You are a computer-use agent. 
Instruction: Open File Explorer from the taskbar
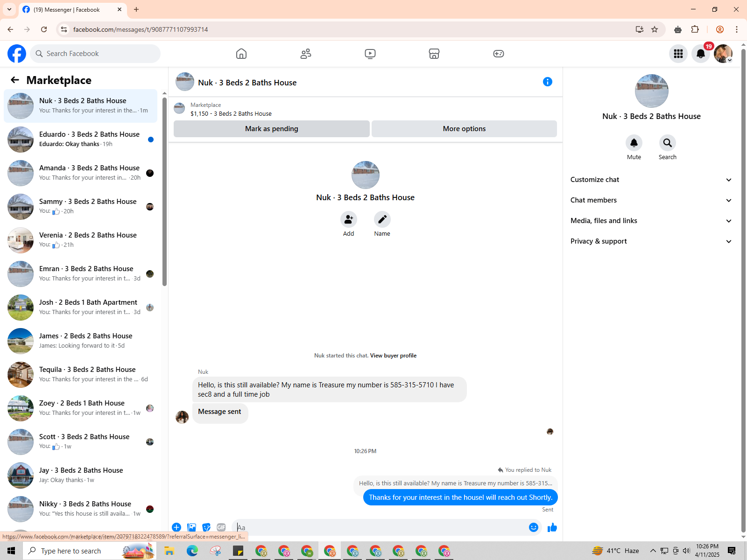click(x=169, y=551)
